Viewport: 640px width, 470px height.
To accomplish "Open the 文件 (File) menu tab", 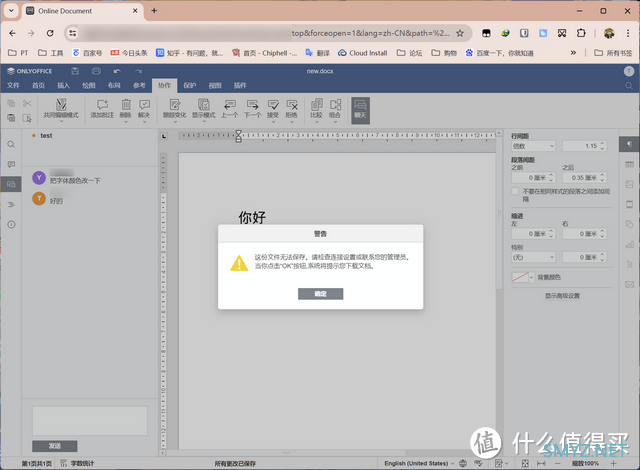I will 13,85.
